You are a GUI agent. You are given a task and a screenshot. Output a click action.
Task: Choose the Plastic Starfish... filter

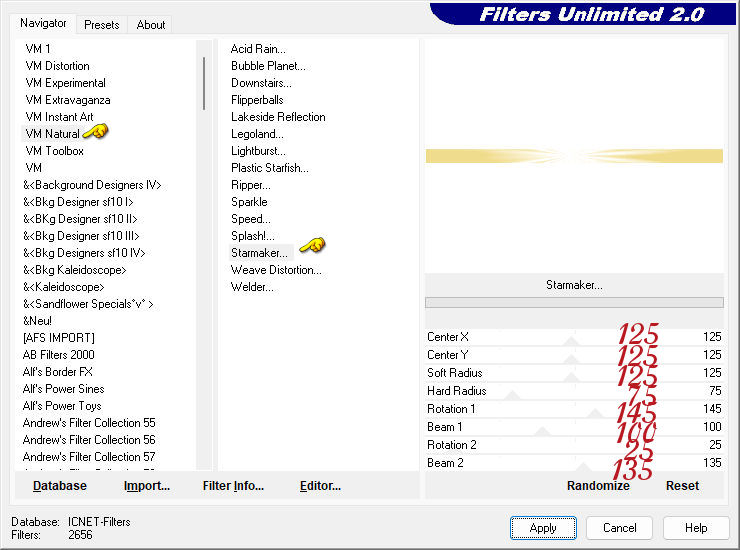[269, 168]
